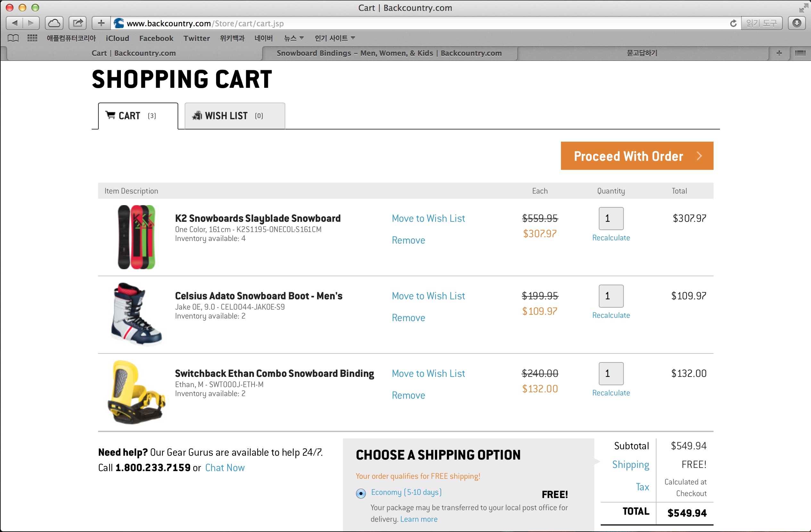The height and width of the screenshot is (532, 811).
Task: Click the Switchback binding product thumbnail
Action: coord(137,392)
